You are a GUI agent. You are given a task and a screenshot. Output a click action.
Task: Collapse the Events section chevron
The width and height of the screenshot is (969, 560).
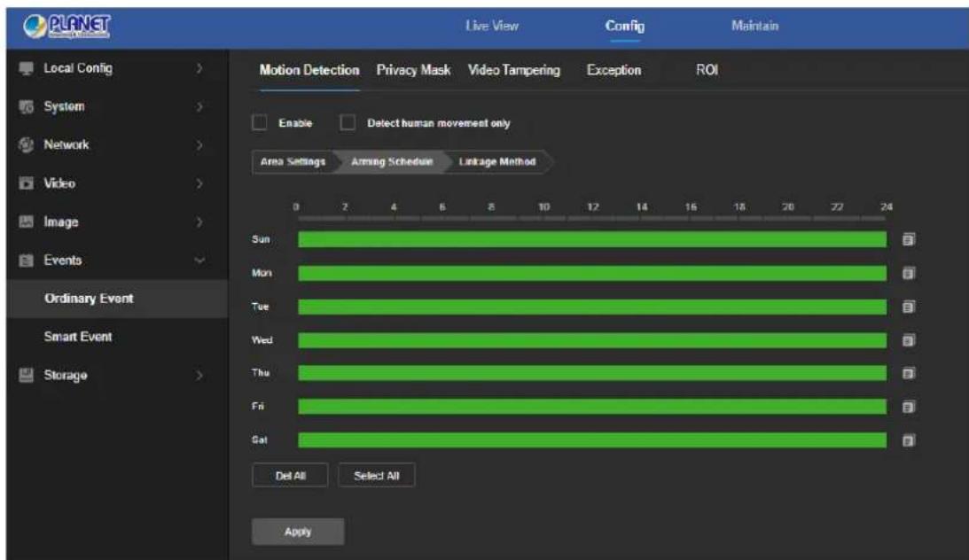199,261
